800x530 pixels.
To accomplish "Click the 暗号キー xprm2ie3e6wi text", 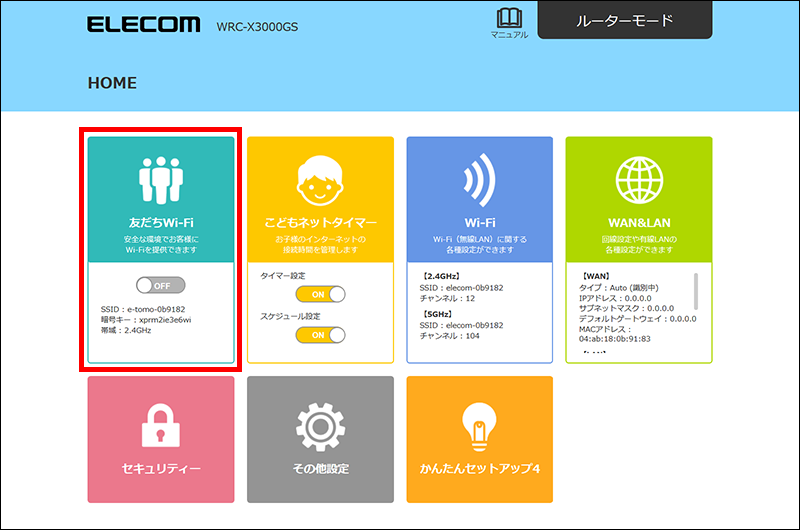I will point(146,320).
